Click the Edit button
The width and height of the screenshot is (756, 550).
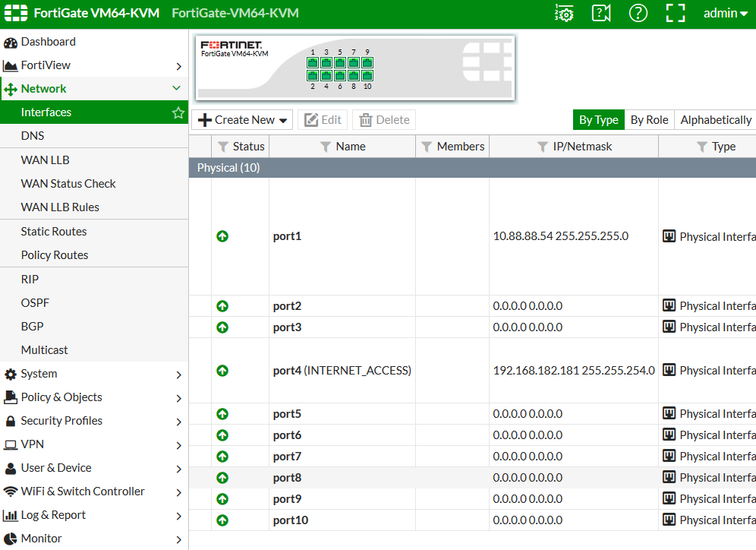click(323, 120)
